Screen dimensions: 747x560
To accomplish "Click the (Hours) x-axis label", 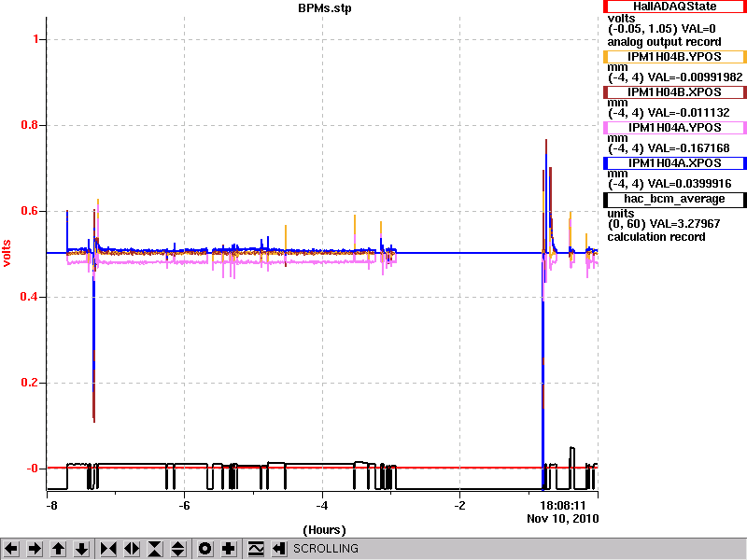I will 324,530.
